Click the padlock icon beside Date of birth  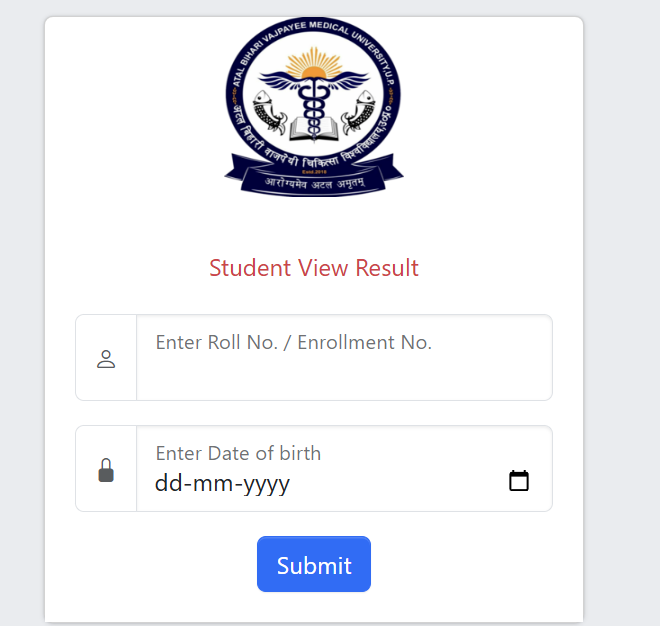(106, 470)
